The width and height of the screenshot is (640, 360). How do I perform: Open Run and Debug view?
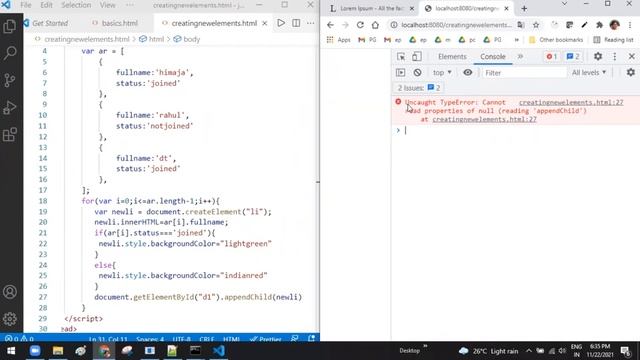(10, 107)
